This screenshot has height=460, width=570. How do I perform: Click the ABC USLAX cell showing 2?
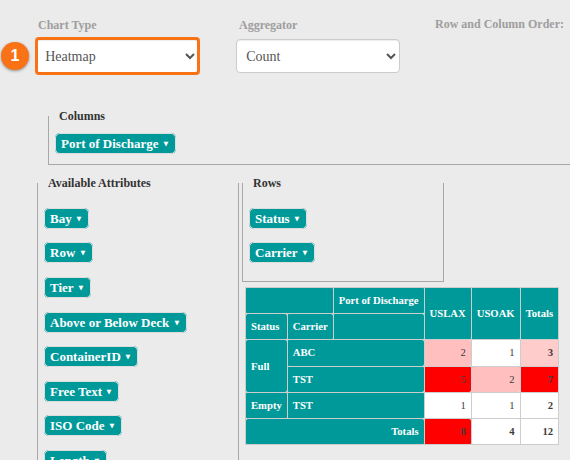(448, 353)
